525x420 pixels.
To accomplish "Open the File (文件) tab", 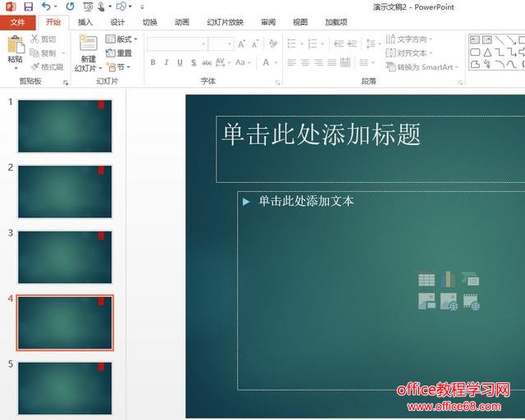I will click(x=17, y=22).
